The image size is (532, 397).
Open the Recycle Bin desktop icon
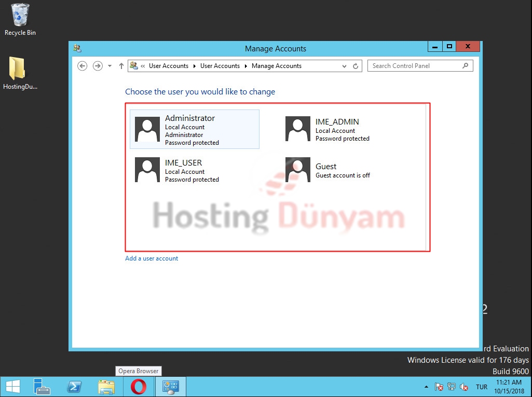[20, 19]
